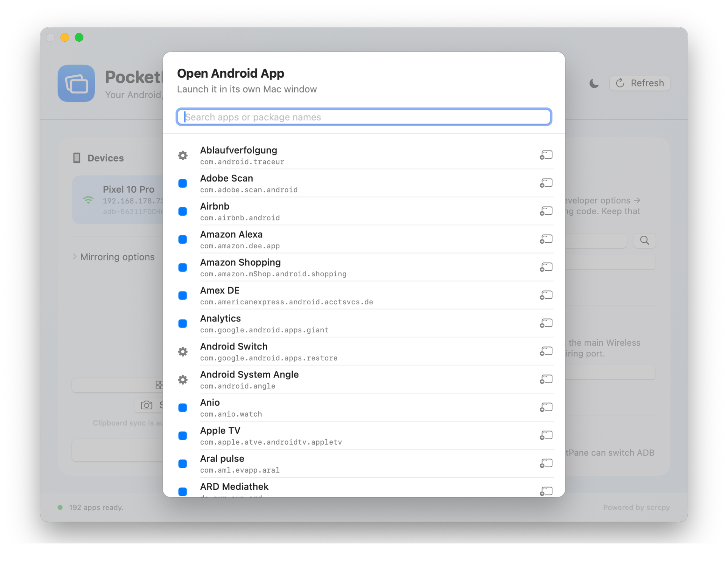Select the Ablaufverfolgung app name
The width and height of the screenshot is (728, 575).
(x=238, y=150)
